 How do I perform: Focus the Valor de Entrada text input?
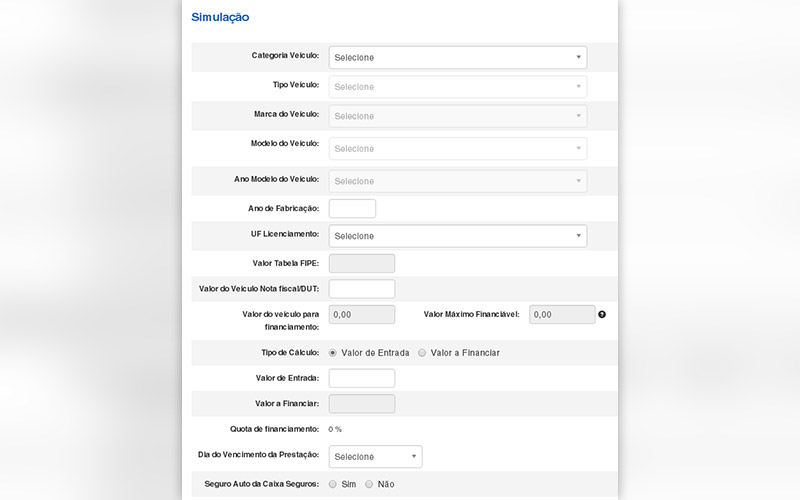[x=361, y=378]
